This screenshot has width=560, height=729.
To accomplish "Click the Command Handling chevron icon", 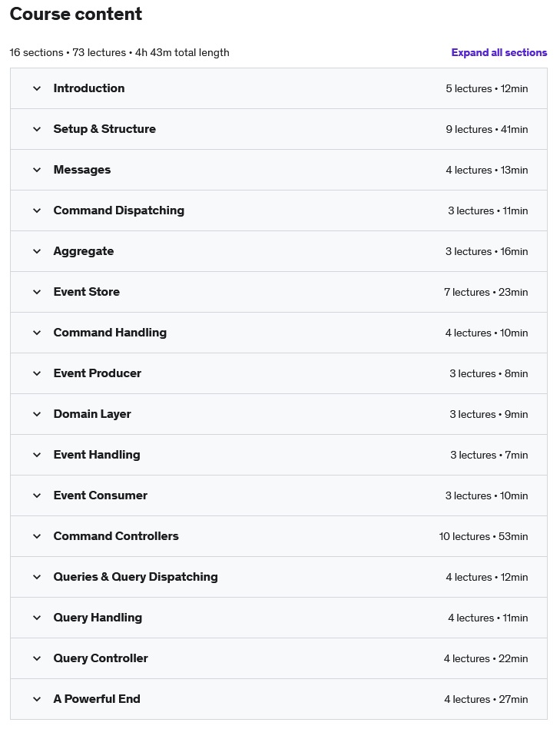I will pyautogui.click(x=37, y=333).
